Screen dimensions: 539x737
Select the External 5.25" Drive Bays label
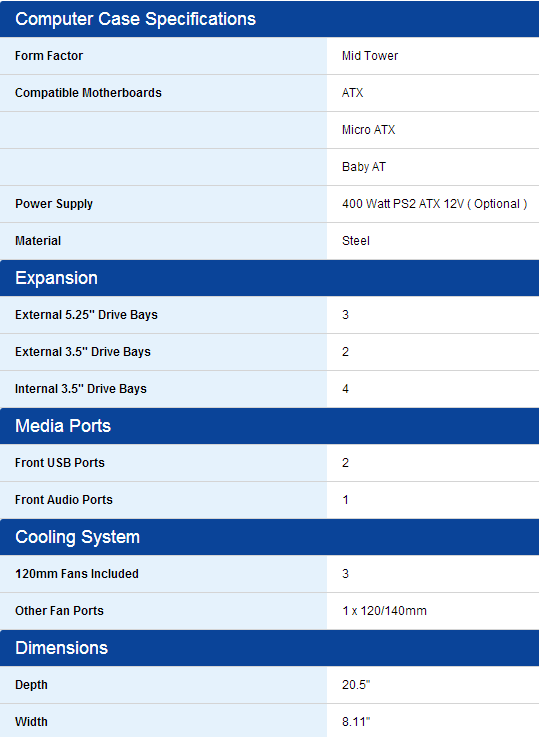click(86, 315)
